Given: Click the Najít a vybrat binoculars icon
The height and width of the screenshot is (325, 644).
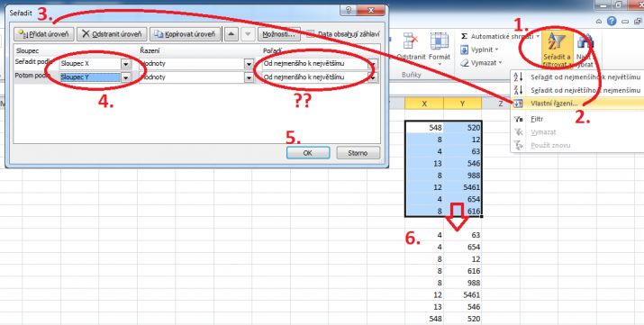Looking at the screenshot, I should tap(585, 50).
